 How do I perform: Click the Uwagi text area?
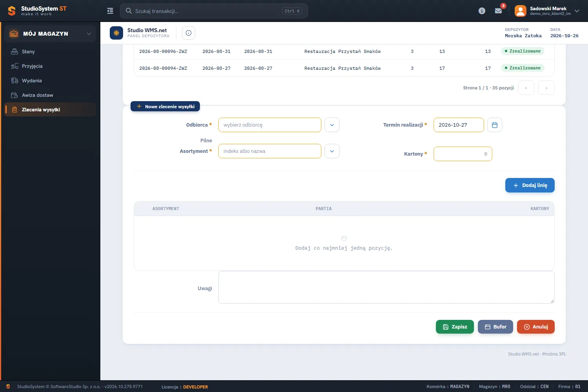point(386,287)
